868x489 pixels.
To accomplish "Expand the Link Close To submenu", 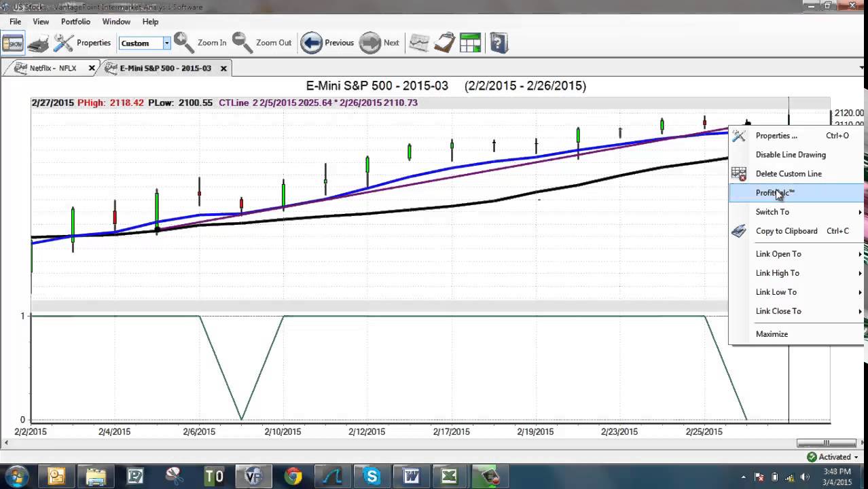I will 796,311.
